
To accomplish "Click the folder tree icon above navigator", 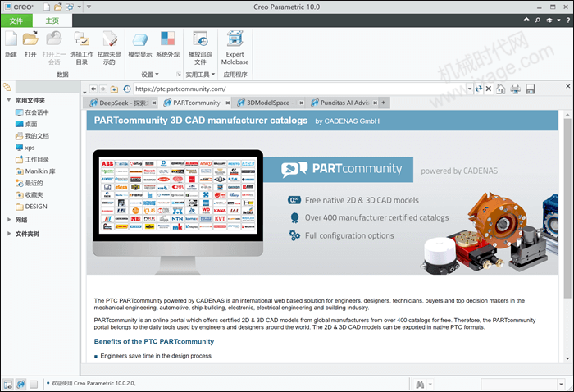I will (x=7, y=87).
